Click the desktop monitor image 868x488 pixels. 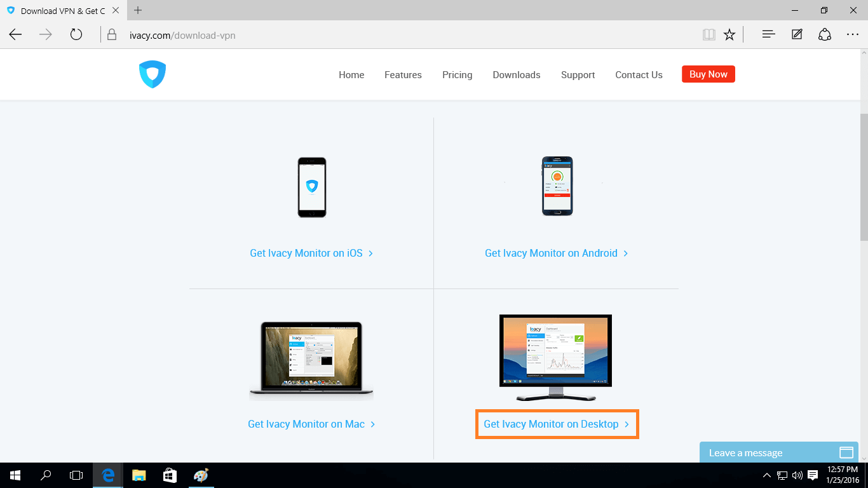[556, 358]
